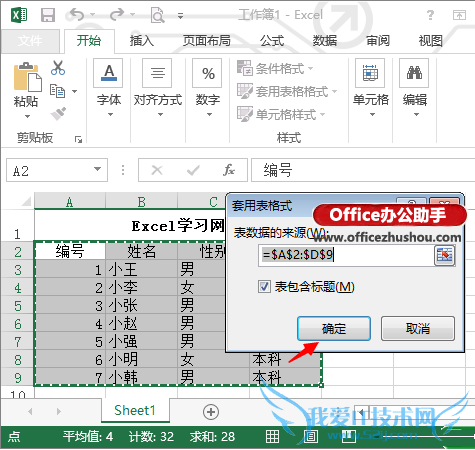Open ribbon display options icon
This screenshot has width=475, height=450.
[x=459, y=15]
